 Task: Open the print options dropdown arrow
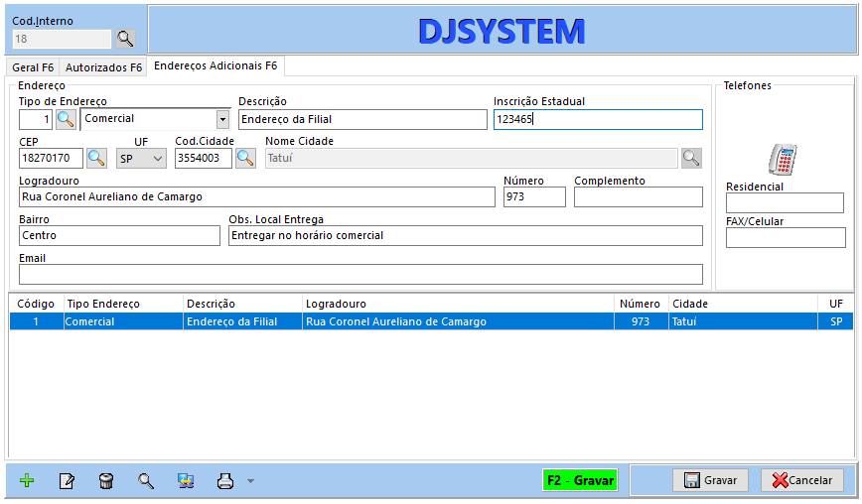pos(250,481)
